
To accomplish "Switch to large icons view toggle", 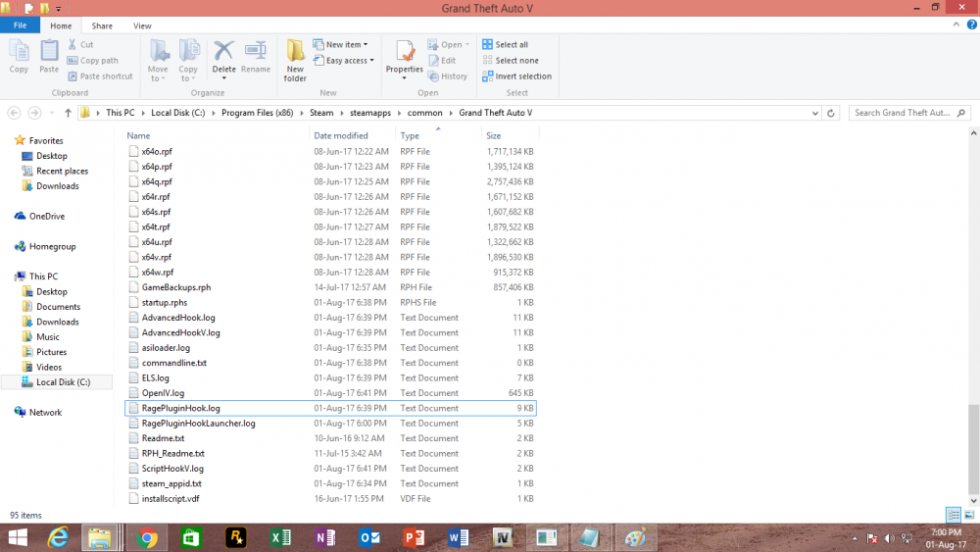I will pyautogui.click(x=969, y=515).
